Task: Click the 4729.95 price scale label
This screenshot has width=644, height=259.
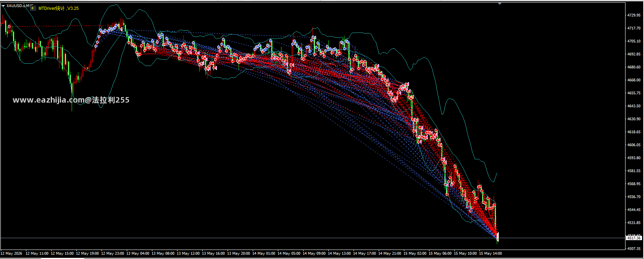Action: pyautogui.click(x=634, y=15)
